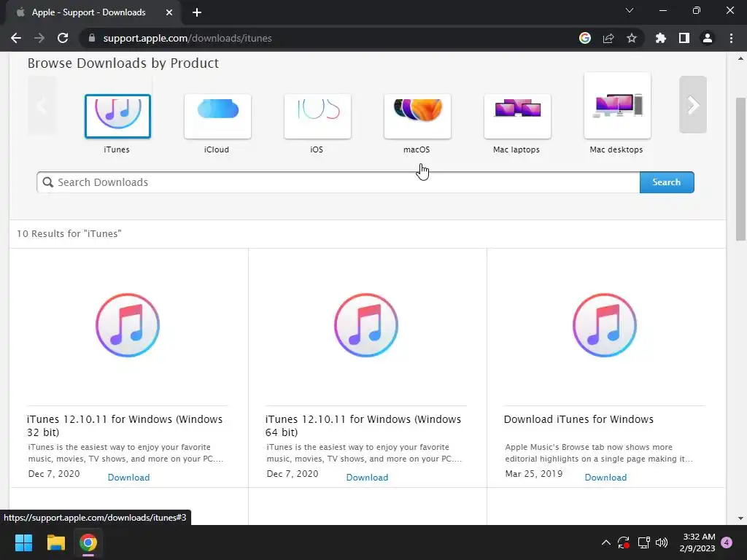This screenshot has width=747, height=560.
Task: Toggle the browser side panel
Action: coord(684,38)
